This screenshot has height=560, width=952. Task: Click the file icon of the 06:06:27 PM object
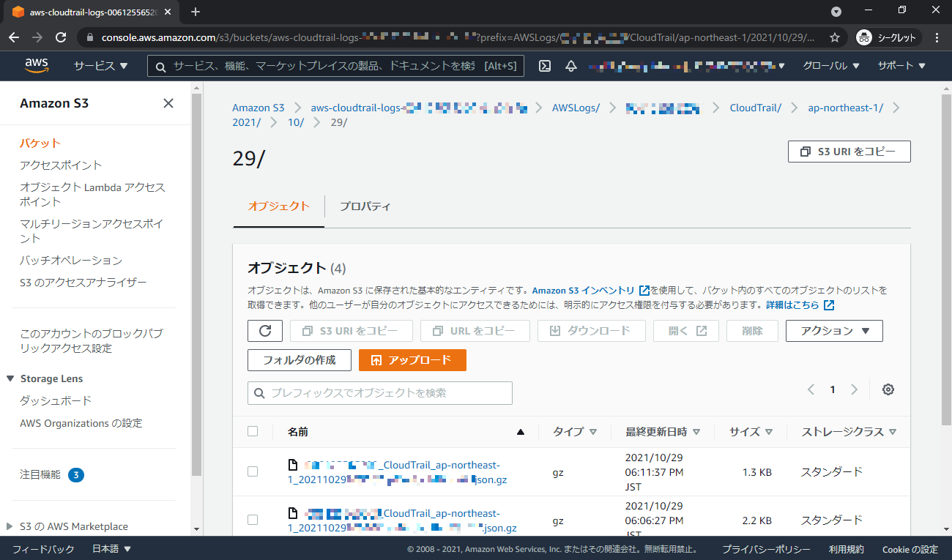coord(294,512)
